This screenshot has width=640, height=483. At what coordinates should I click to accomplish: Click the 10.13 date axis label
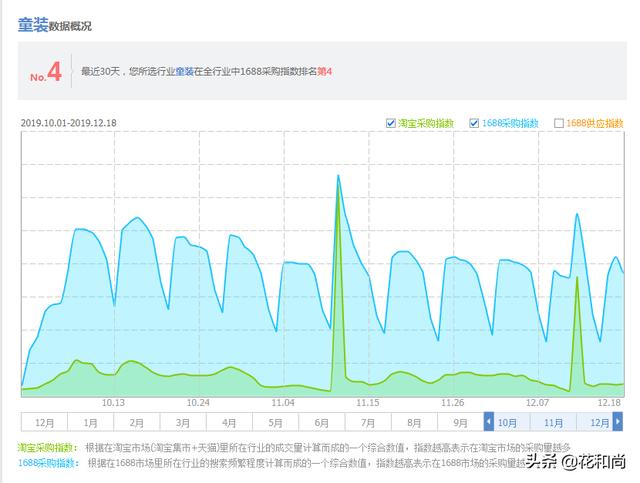tap(113, 403)
